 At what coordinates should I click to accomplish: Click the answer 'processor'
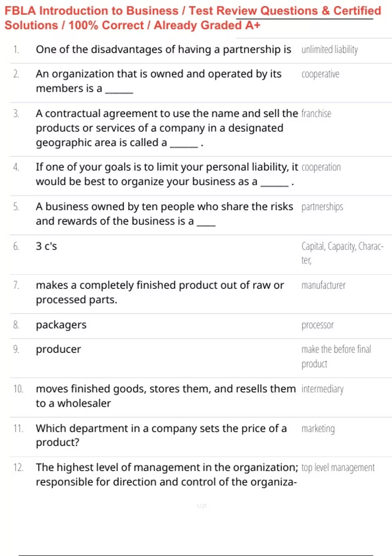tap(318, 325)
